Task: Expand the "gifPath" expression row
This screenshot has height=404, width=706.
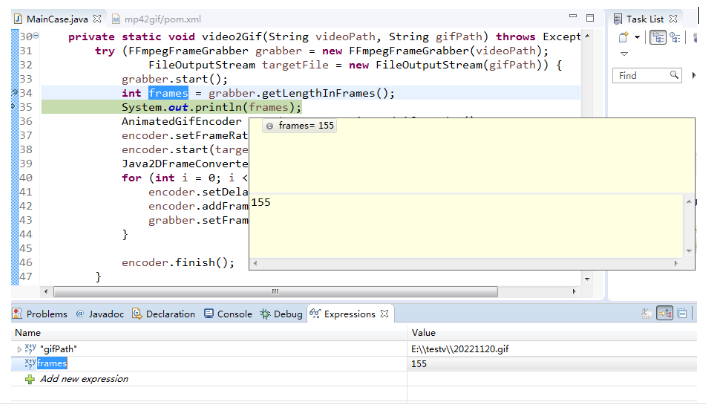Action: click(19, 348)
